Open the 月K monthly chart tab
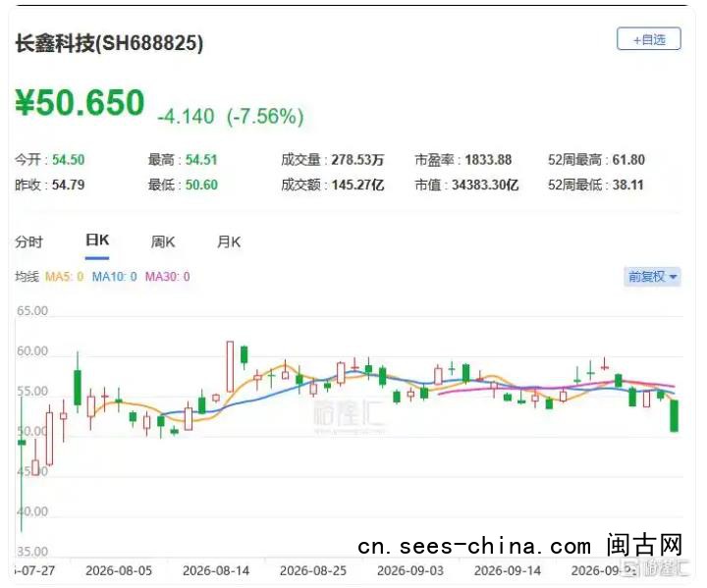 click(x=229, y=241)
